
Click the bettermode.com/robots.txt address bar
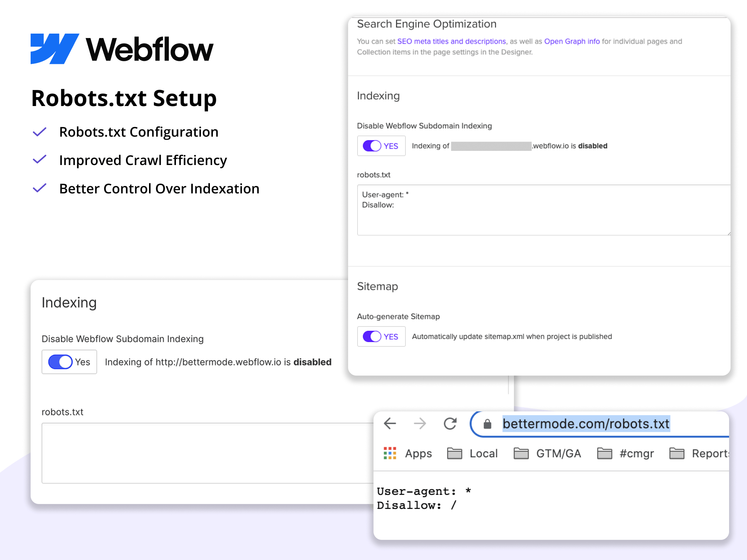pos(586,424)
